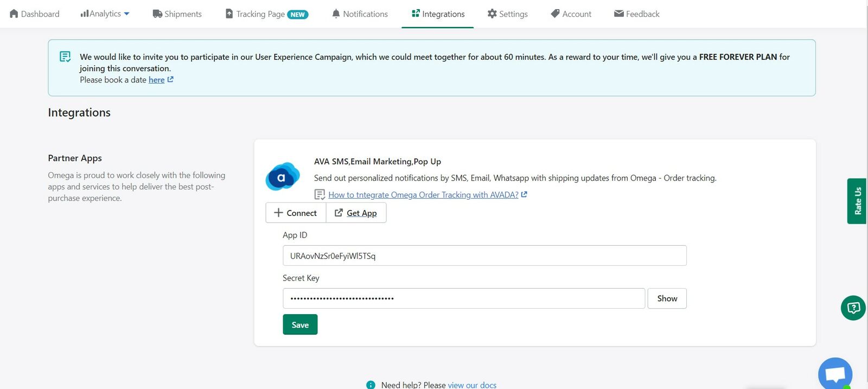
Task: Click external-link icon after the AVADA guide link
Action: 524,194
